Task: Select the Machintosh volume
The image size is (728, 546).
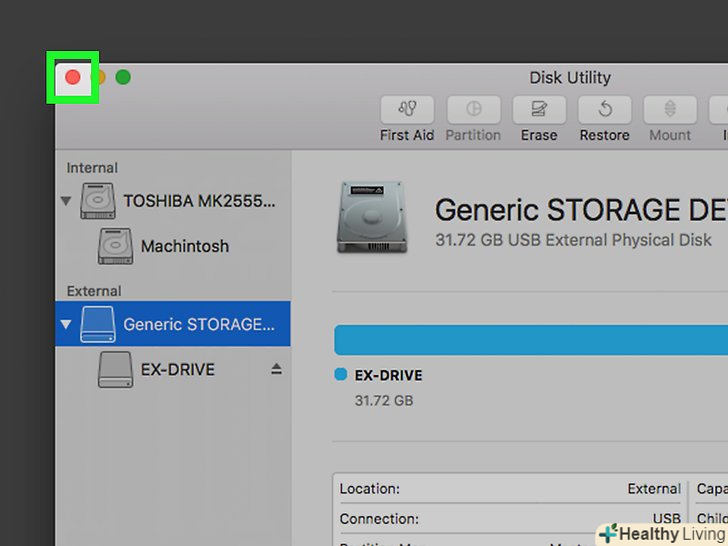Action: pyautogui.click(x=173, y=246)
